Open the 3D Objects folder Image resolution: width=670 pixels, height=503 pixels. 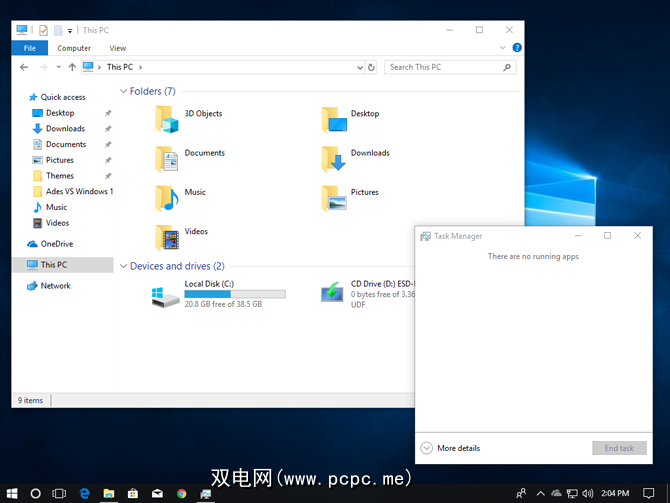tap(166, 120)
